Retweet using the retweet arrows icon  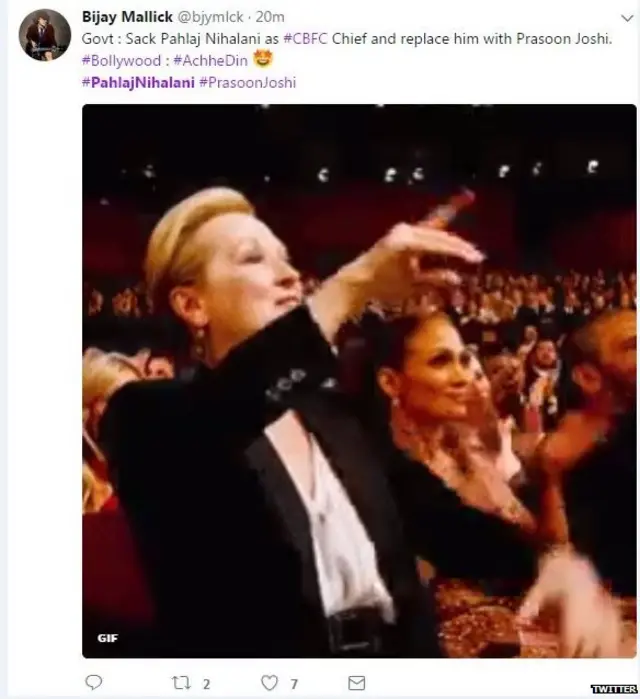(181, 683)
